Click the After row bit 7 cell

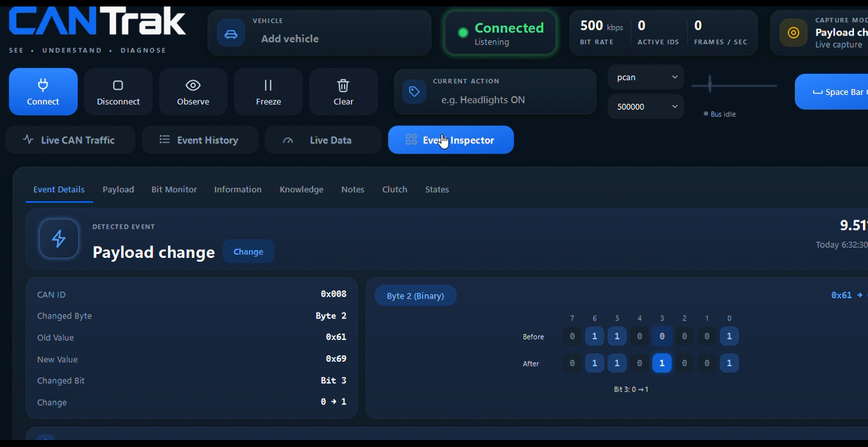[x=572, y=363]
